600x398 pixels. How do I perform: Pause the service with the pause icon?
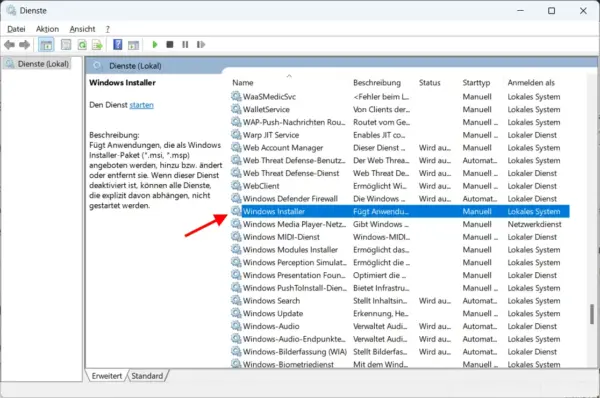(x=185, y=45)
